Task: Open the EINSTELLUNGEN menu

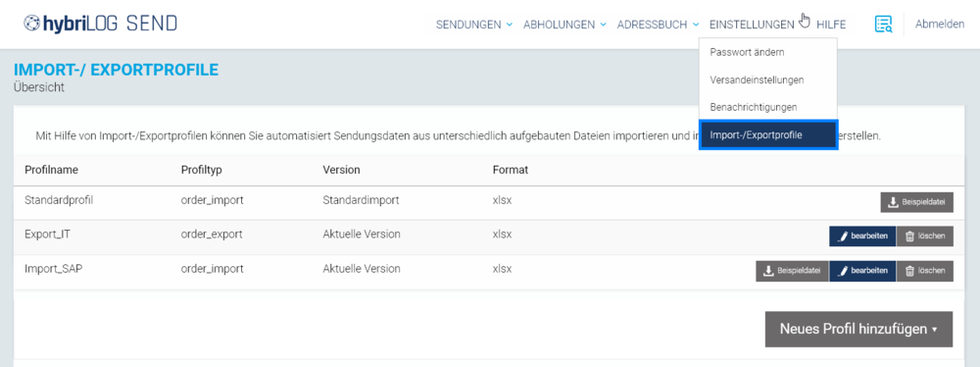Action: click(752, 25)
